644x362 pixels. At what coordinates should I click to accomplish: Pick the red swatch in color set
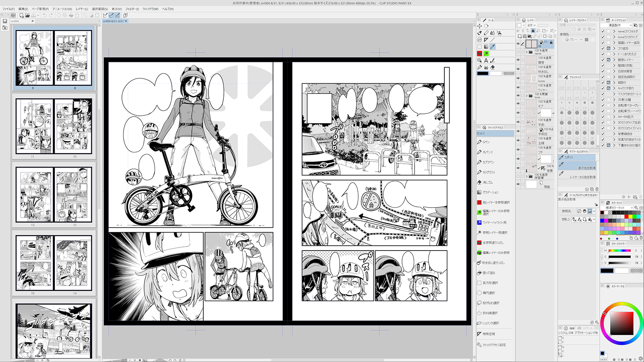click(x=626, y=216)
